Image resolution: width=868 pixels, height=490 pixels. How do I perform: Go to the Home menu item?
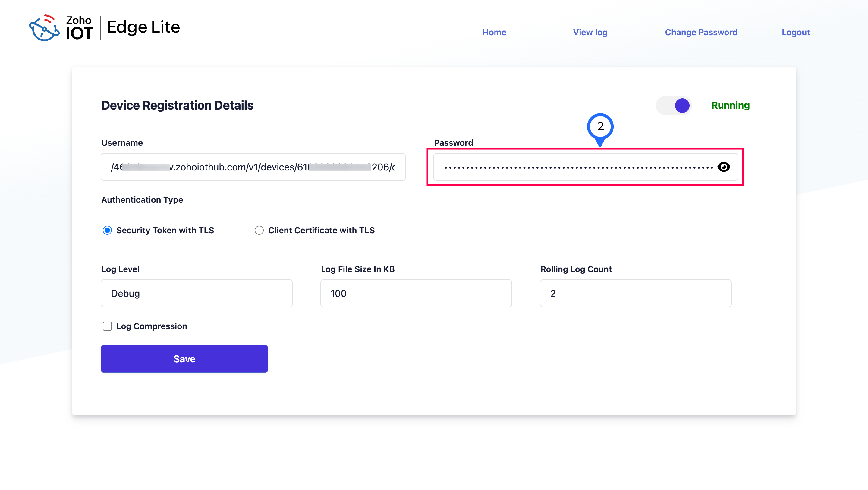click(x=494, y=32)
